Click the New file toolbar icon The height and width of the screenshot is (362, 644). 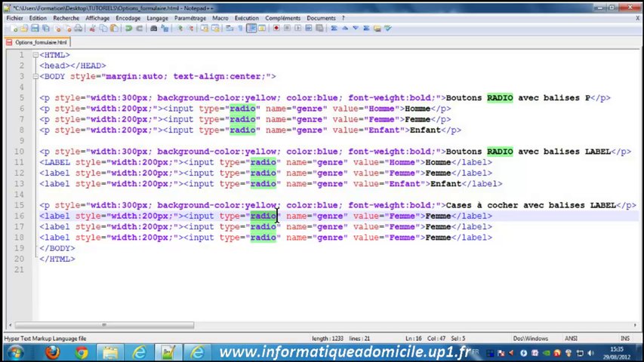(x=14, y=29)
